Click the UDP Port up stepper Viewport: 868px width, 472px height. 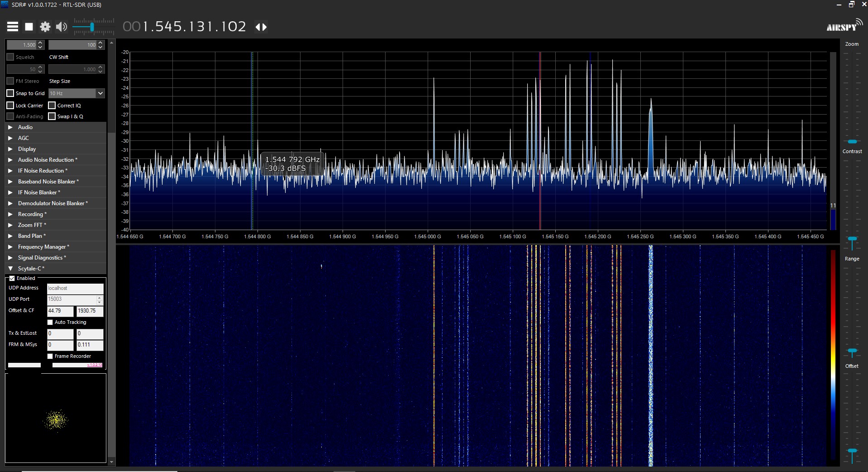pos(99,297)
